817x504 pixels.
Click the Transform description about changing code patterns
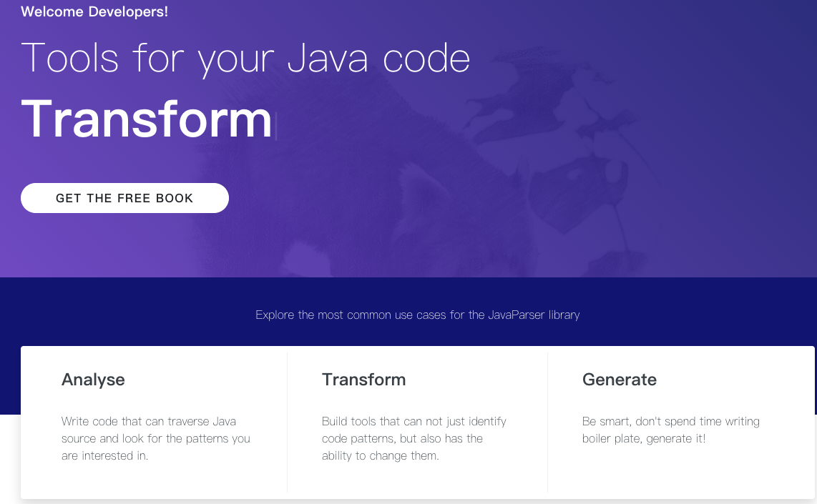414,438
